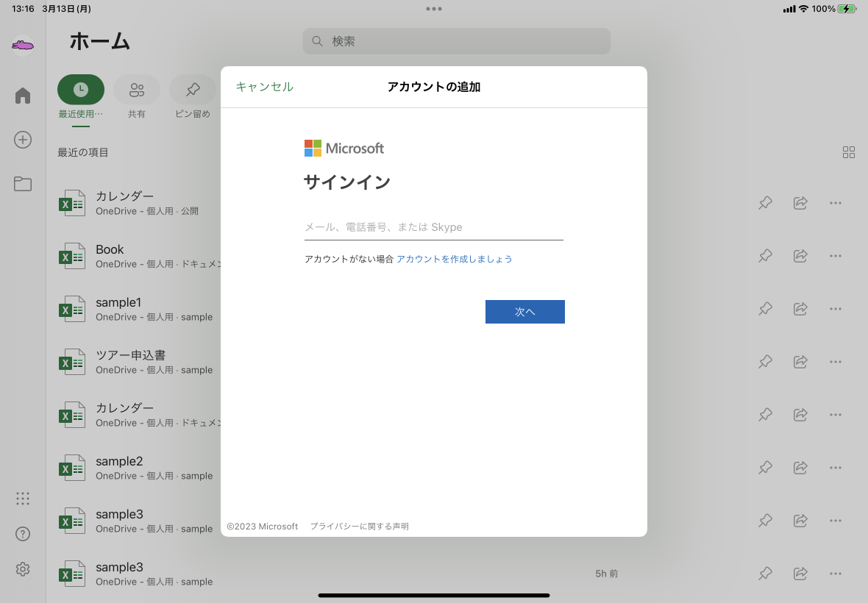Pin the Book workbook
This screenshot has height=603, width=868.
pyautogui.click(x=765, y=256)
